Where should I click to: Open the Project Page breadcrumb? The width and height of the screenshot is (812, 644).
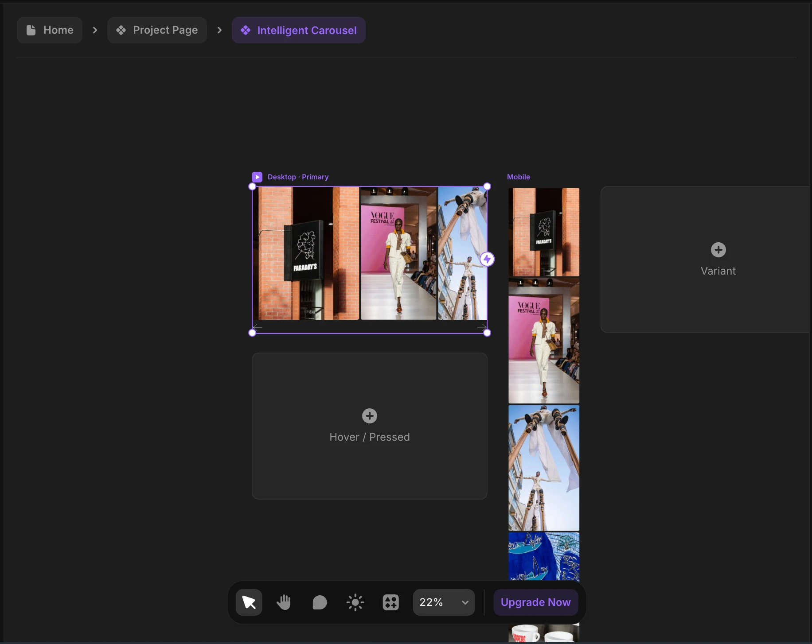click(x=157, y=30)
